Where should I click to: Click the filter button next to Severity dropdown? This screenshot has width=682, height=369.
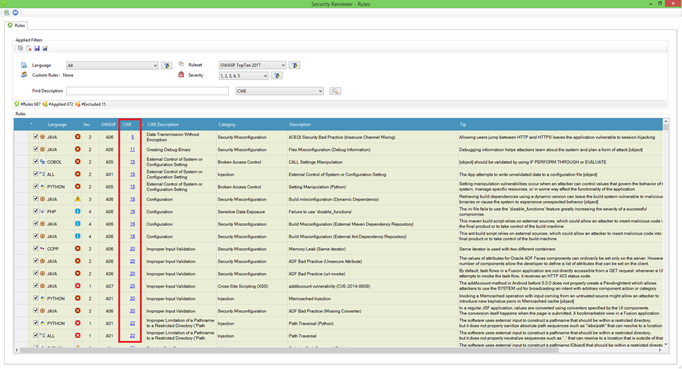coord(277,76)
